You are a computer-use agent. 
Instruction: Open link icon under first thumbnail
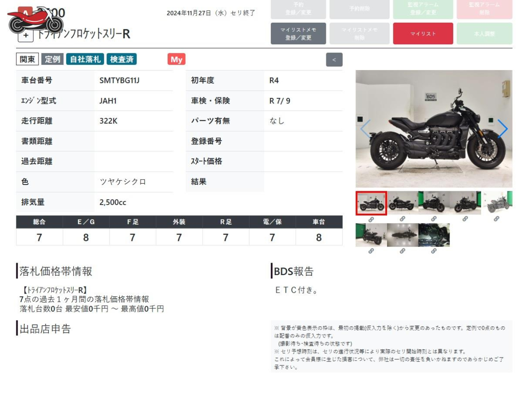(x=371, y=219)
